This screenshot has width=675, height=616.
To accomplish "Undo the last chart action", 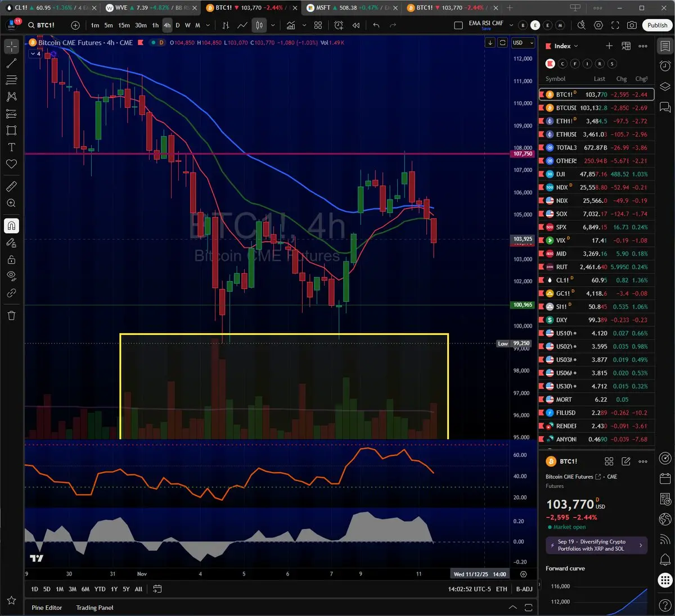I will click(376, 25).
